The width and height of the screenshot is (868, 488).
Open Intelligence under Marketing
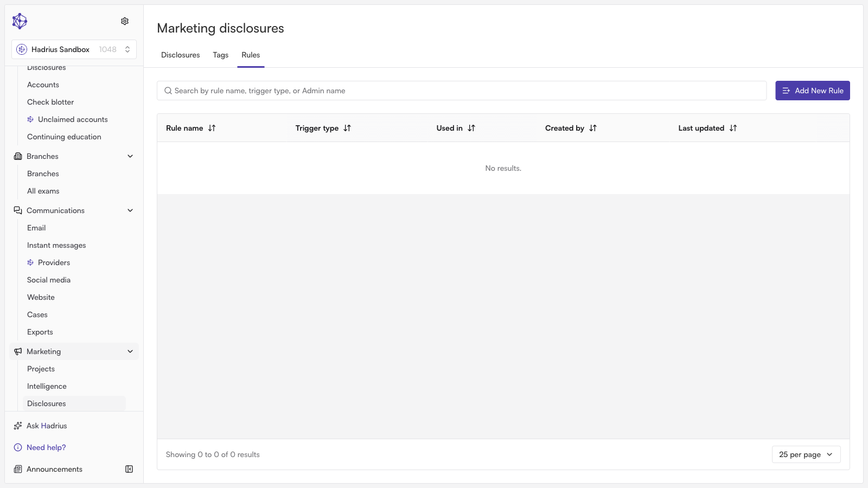click(47, 386)
